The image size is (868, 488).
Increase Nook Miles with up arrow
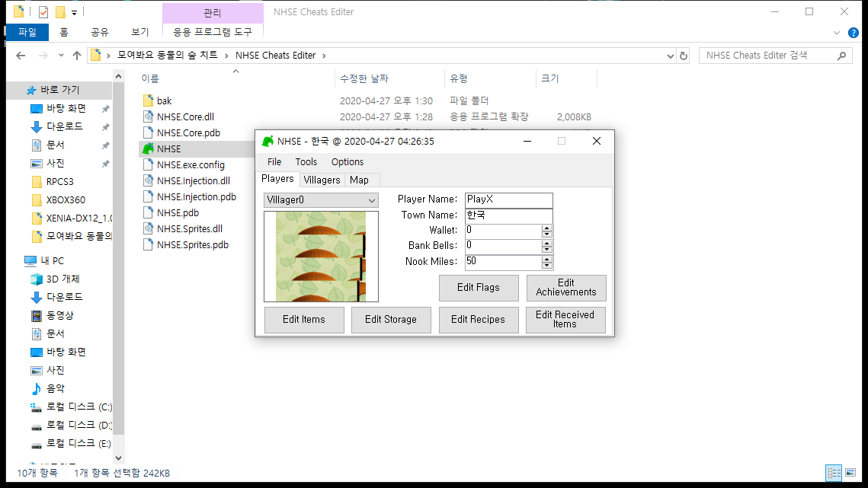point(547,259)
